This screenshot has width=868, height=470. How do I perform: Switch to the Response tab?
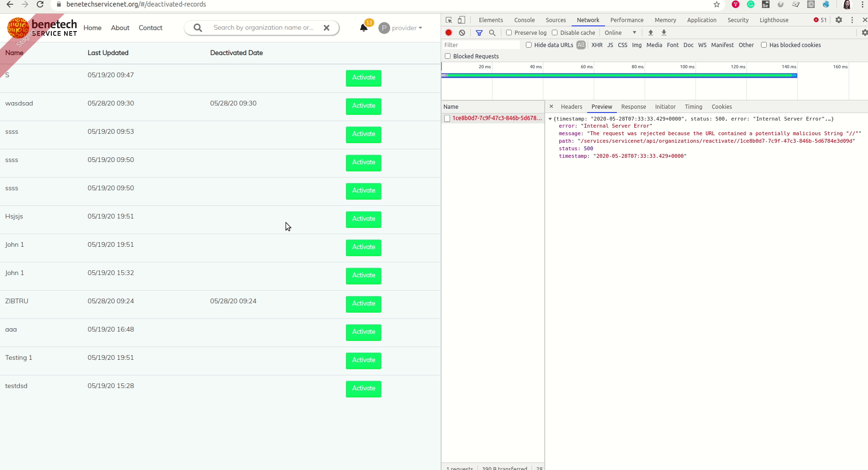[633, 106]
